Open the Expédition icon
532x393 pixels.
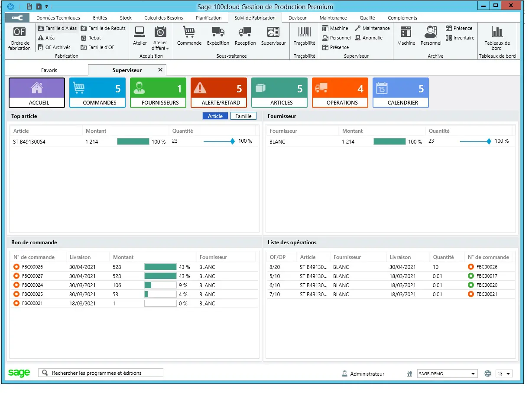218,36
